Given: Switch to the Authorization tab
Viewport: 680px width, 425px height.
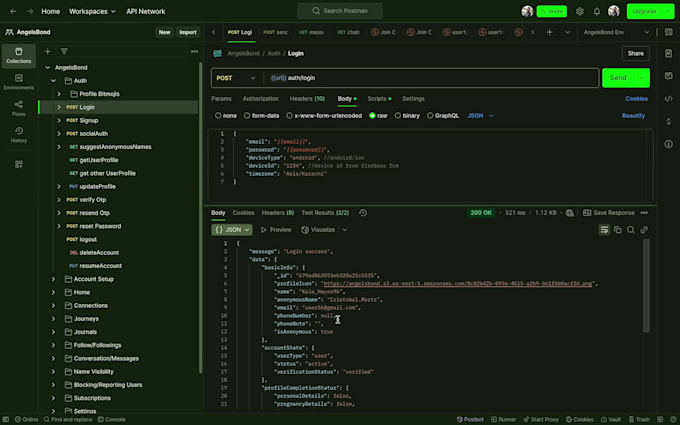Looking at the screenshot, I should (x=261, y=99).
